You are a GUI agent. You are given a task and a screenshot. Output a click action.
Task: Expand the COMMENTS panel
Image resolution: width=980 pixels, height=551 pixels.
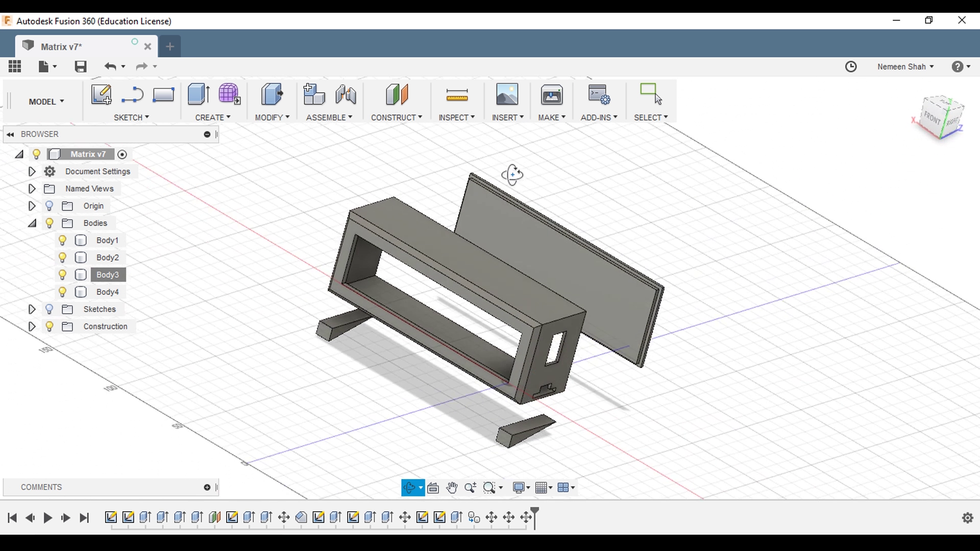click(207, 487)
